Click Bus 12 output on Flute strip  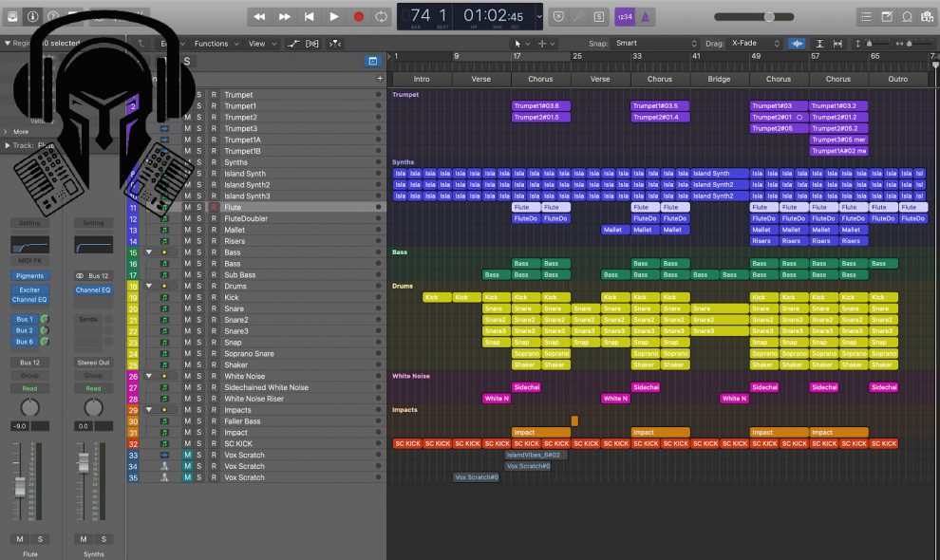tap(29, 363)
